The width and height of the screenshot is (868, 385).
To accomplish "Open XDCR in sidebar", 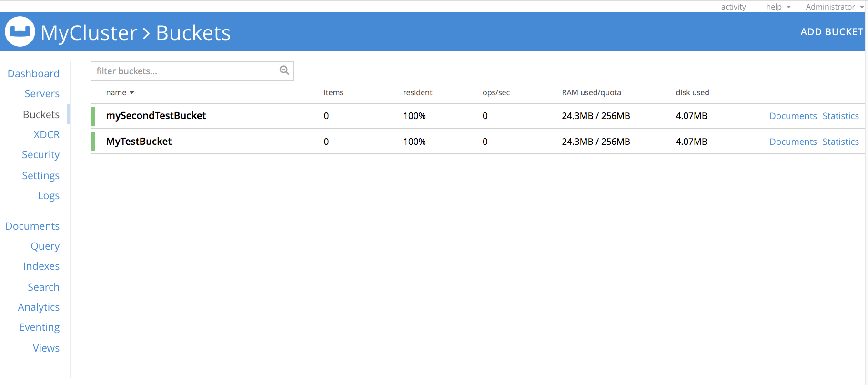I will (x=47, y=134).
